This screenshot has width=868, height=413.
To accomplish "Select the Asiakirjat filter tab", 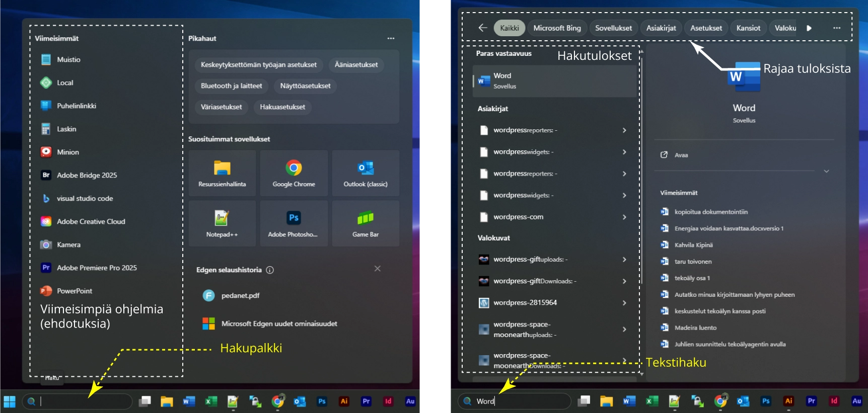I will pos(661,28).
